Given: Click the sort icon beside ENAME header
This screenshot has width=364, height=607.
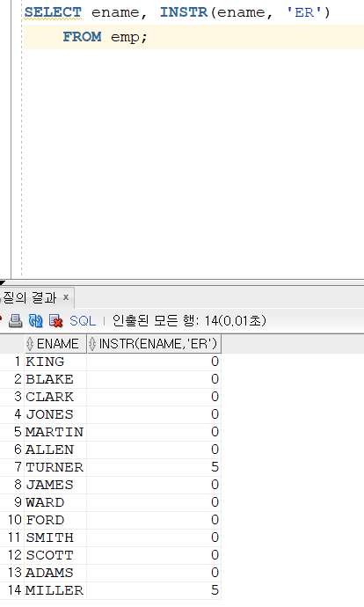Looking at the screenshot, I should pyautogui.click(x=30, y=344).
